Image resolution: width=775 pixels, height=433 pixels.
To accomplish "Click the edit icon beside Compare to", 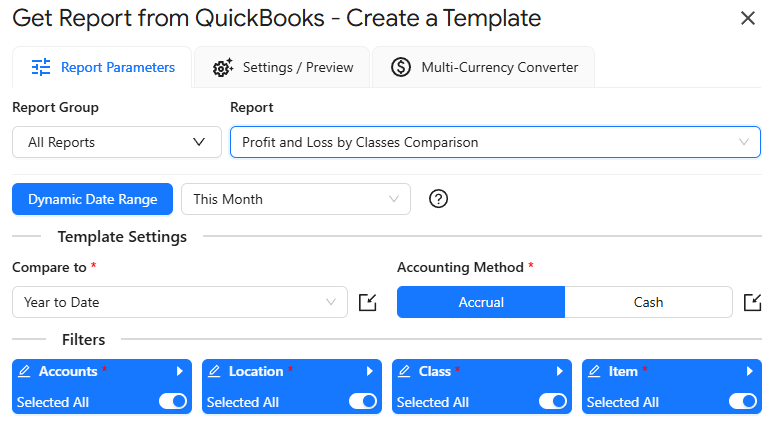I will click(x=367, y=302).
